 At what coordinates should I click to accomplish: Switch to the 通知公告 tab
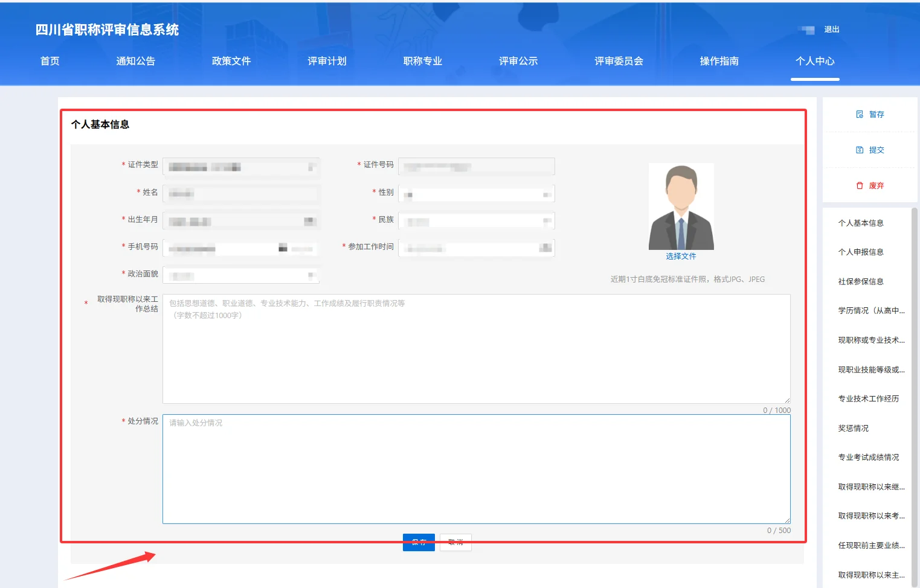[135, 60]
